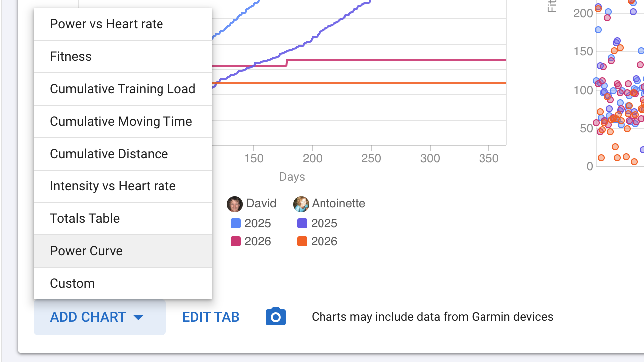
Task: Toggle David's blue 2025 legend swatch
Action: pyautogui.click(x=236, y=223)
